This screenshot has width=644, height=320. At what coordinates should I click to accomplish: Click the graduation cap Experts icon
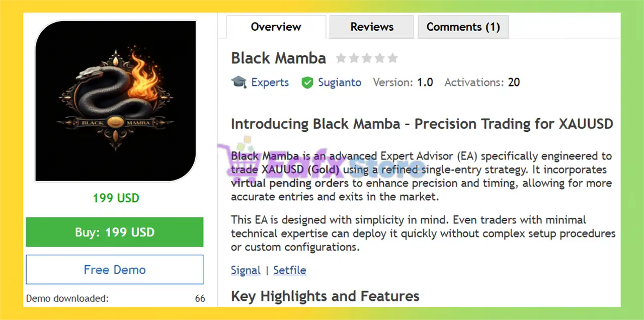[x=238, y=82]
